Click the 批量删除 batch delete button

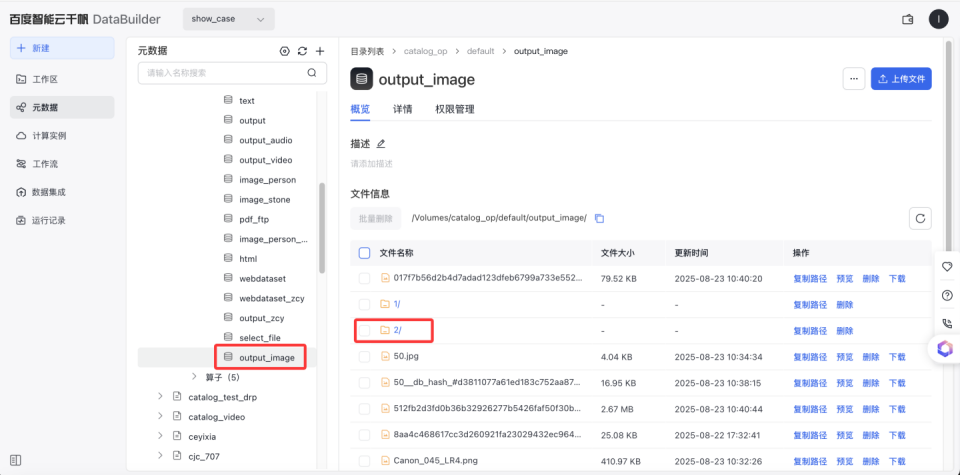375,218
